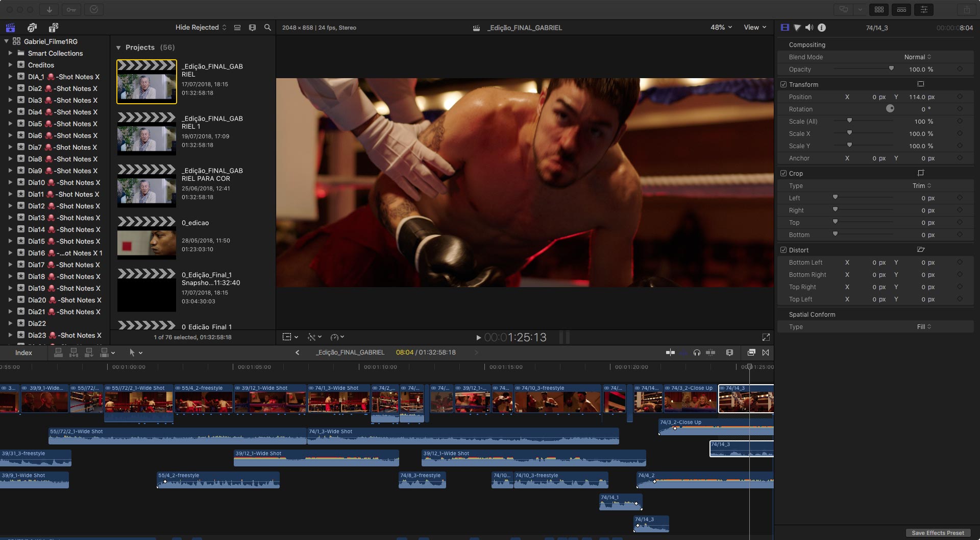
Task: Show the Audio inspector speaker icon
Action: point(810,28)
